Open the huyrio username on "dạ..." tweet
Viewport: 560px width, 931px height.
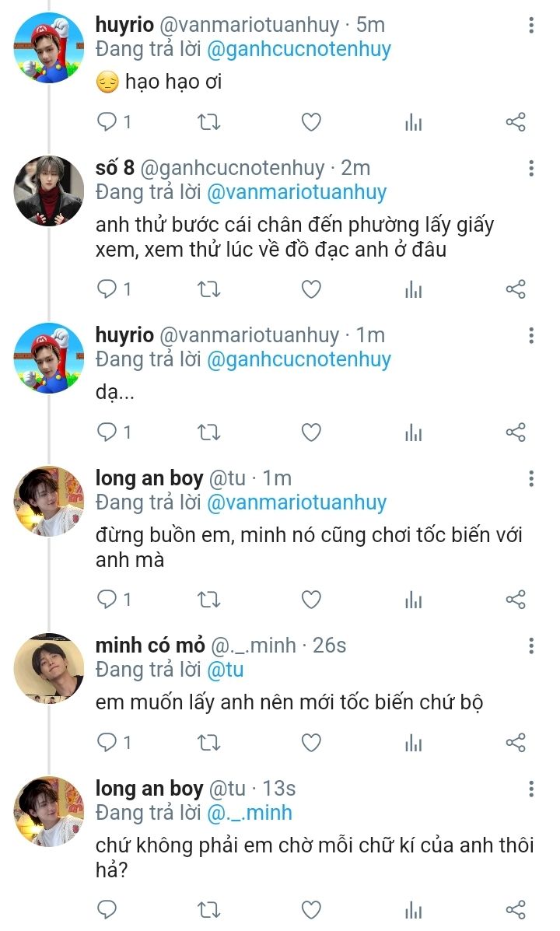tap(124, 335)
